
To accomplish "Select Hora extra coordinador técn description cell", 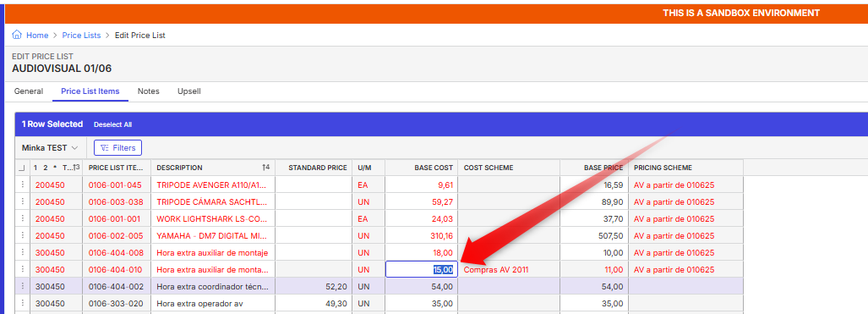I will pos(213,286).
